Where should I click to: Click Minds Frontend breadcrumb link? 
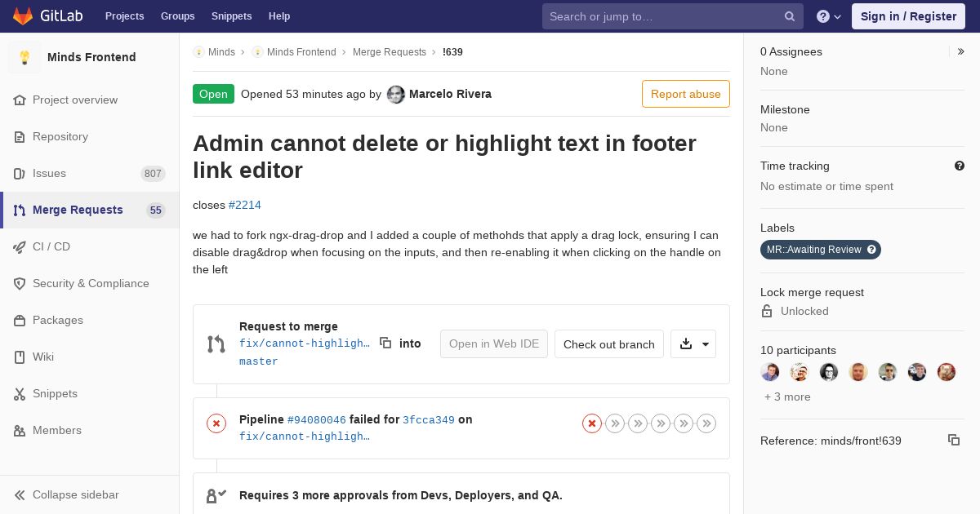point(301,52)
